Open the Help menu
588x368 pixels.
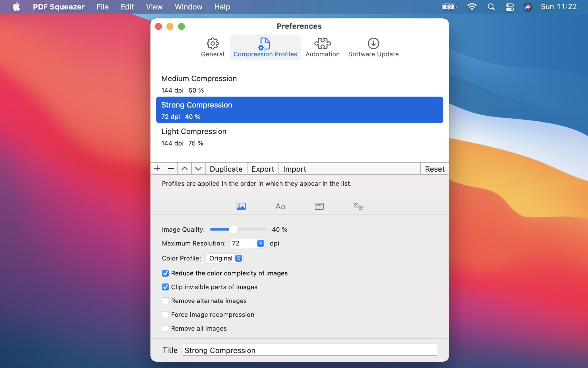point(222,7)
